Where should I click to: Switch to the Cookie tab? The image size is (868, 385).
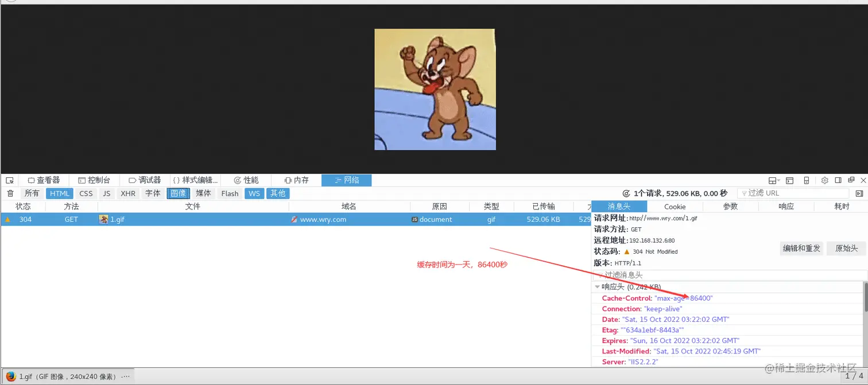click(675, 206)
